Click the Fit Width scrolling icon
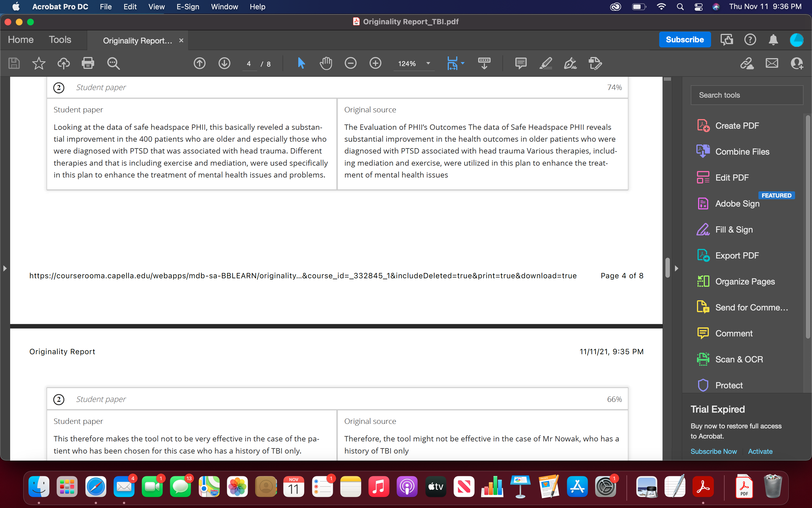 coord(452,63)
